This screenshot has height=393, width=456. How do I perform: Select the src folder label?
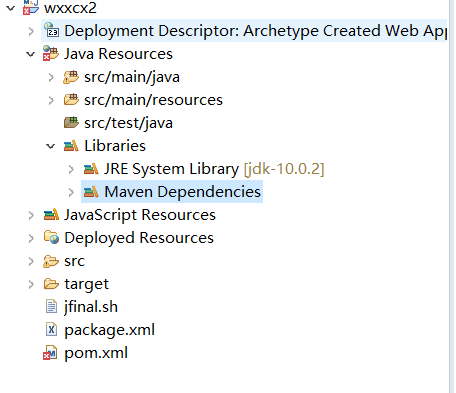tap(75, 261)
